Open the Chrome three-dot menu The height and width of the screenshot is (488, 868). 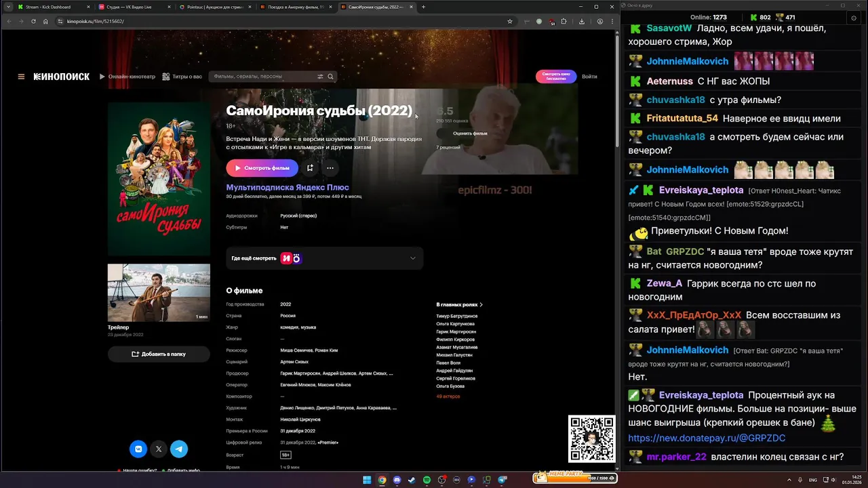click(x=612, y=21)
